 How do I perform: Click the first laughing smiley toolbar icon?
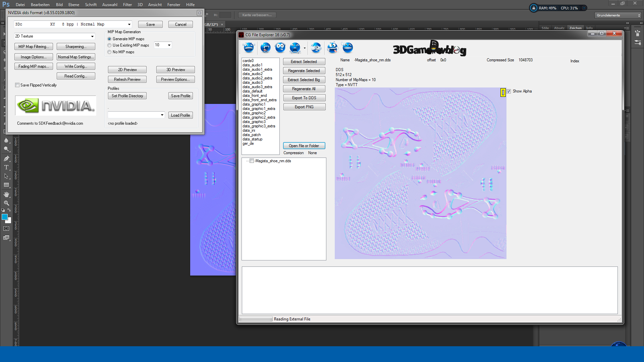coord(249,48)
